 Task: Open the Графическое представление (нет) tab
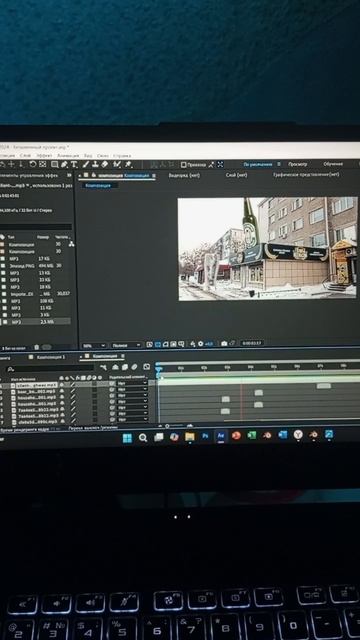306,175
